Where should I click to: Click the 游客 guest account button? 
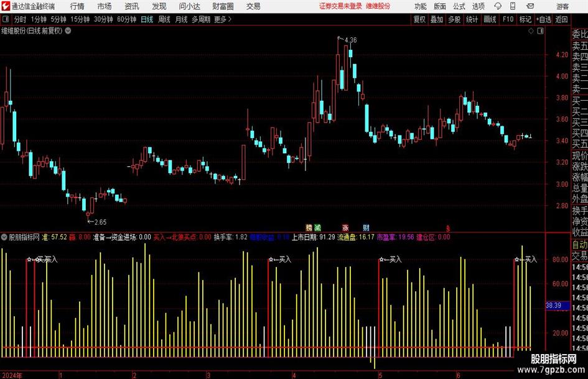562,6
